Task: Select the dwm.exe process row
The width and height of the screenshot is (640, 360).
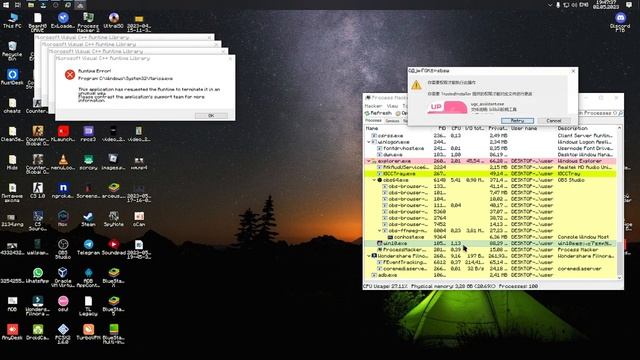Action: 490,155
